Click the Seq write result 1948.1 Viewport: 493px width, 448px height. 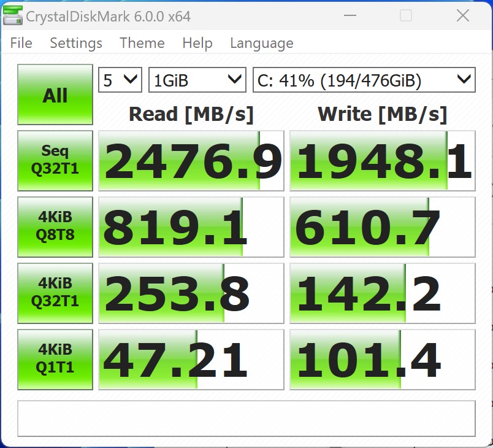tap(383, 160)
